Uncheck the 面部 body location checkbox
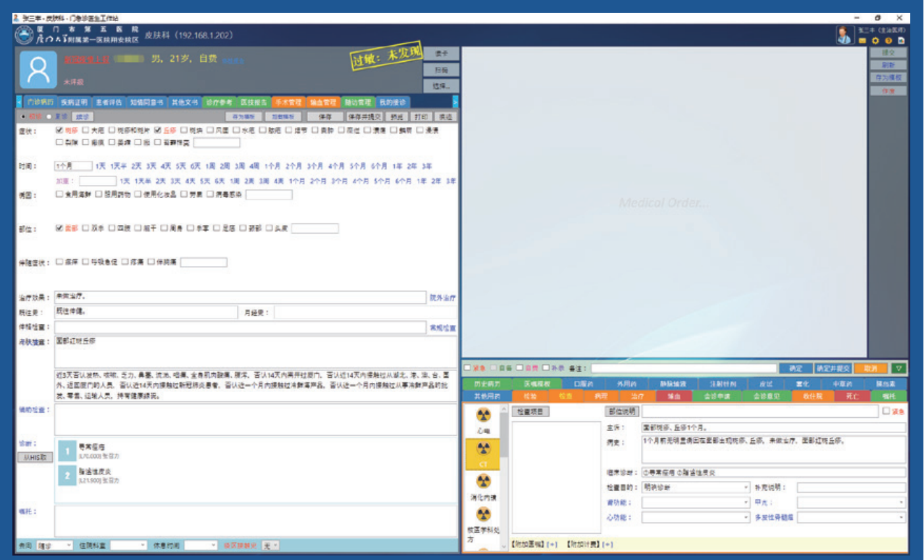The image size is (924, 560). 59,228
